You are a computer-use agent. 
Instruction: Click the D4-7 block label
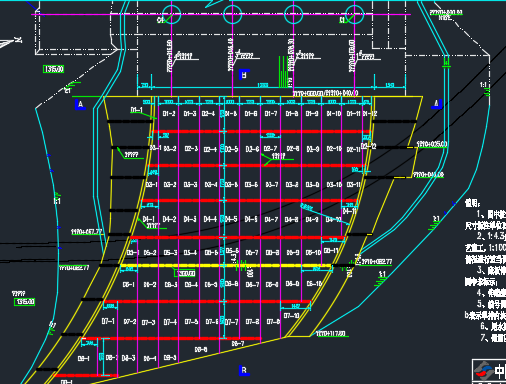[271, 220]
